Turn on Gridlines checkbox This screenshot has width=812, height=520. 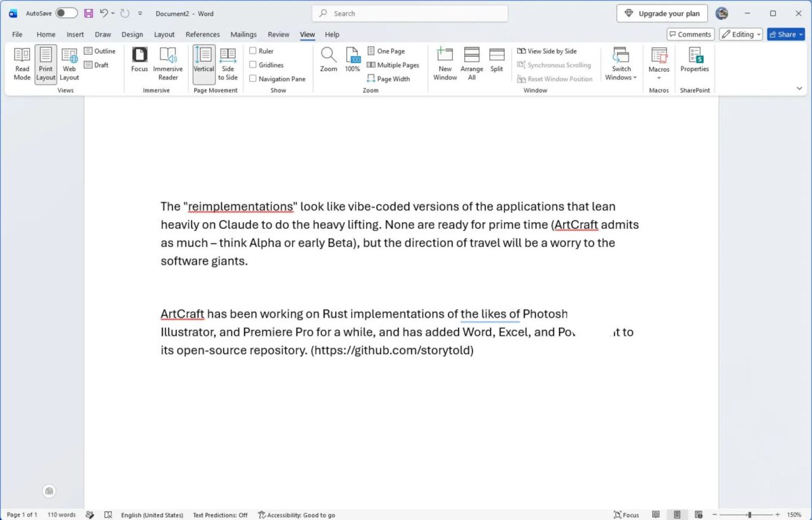click(253, 65)
